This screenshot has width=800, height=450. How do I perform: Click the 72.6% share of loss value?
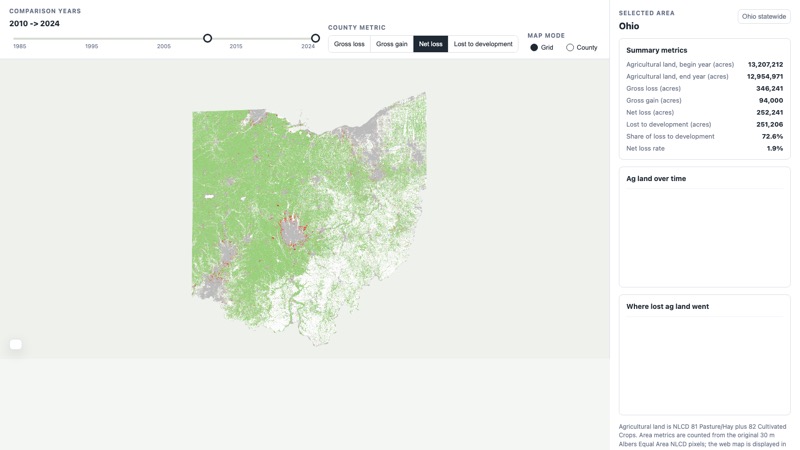[772, 136]
